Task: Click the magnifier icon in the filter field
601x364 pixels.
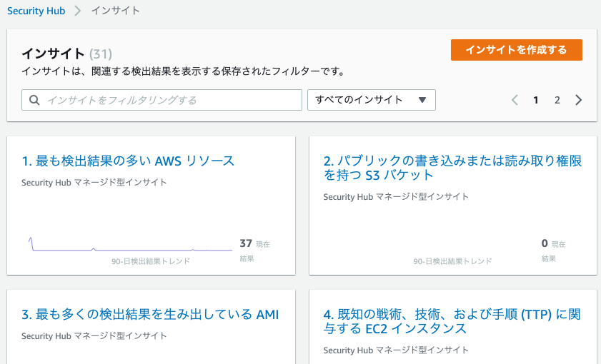Action: [34, 101]
